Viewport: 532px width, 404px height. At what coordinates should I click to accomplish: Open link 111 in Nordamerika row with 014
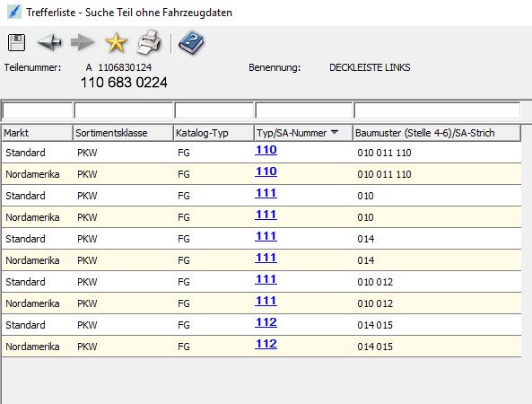click(266, 258)
